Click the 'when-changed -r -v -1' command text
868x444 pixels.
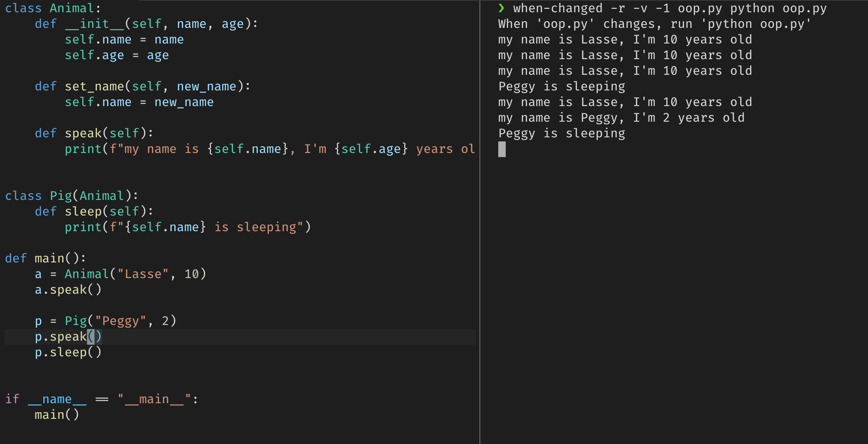[591, 8]
